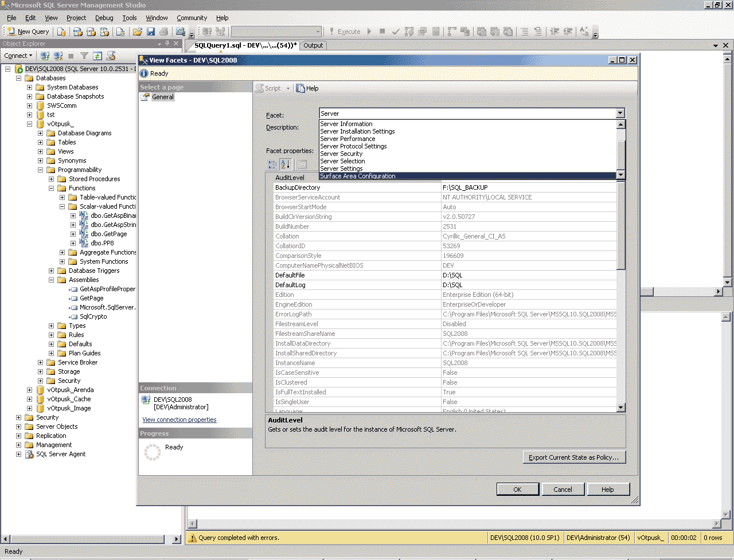This screenshot has width=734, height=560.
Task: Click OK button in View Facets dialog
Action: click(517, 489)
